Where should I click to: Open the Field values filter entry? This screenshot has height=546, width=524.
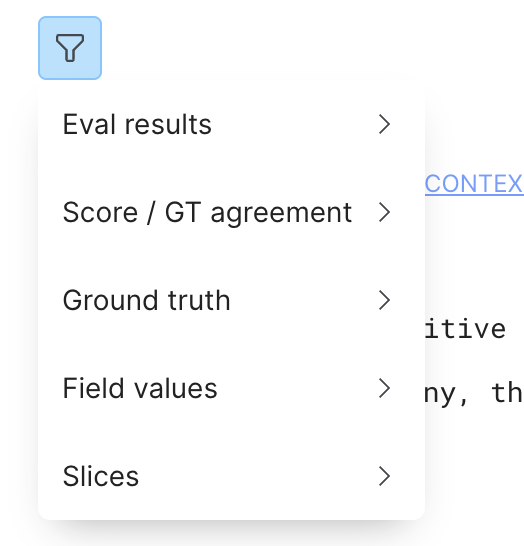[x=232, y=388]
